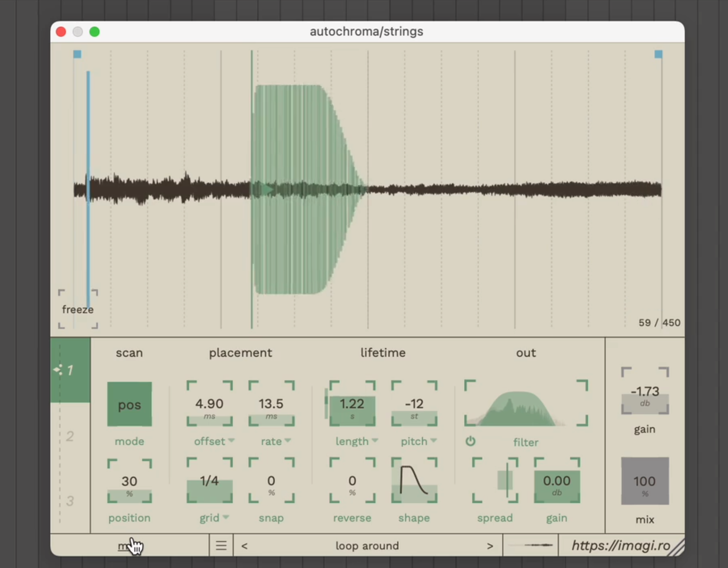
Task: Open the pitch dropdown arrow
Action: 433,440
